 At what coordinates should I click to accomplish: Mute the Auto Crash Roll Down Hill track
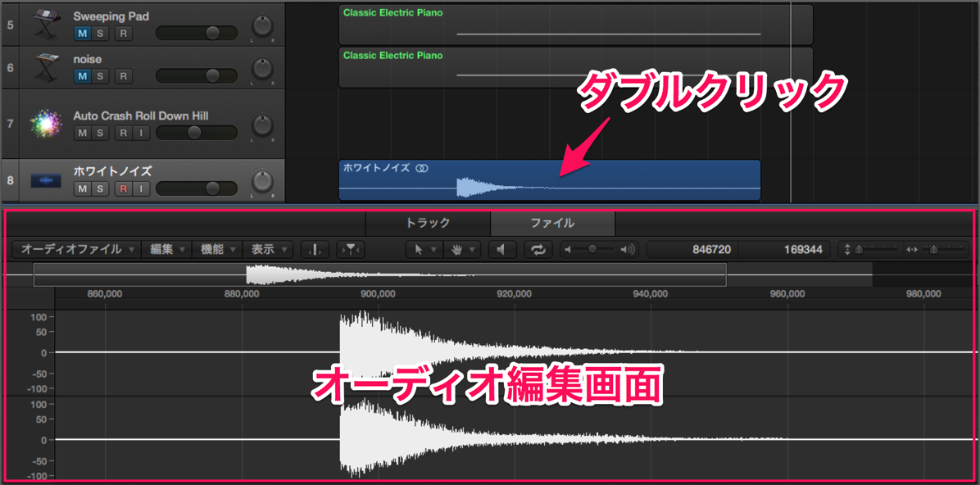[x=83, y=133]
